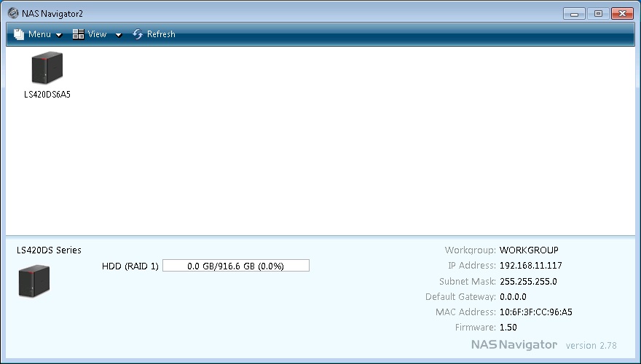Viewport: 641px width, 364px height.
Task: Click default gateway value 0.0.0.0
Action: coord(513,296)
